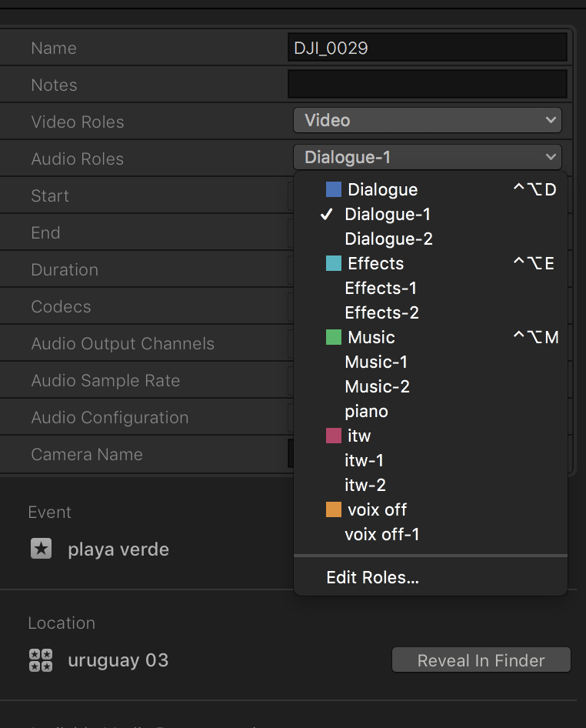586x728 pixels.
Task: Click the Name field containing DJI_0029
Action: 427,48
